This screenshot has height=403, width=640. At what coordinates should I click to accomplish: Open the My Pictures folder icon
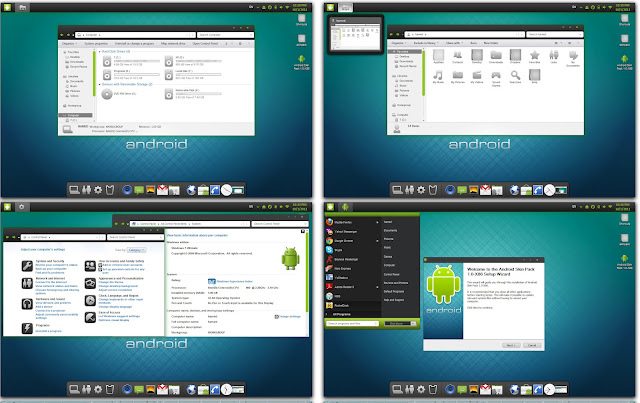tap(458, 77)
